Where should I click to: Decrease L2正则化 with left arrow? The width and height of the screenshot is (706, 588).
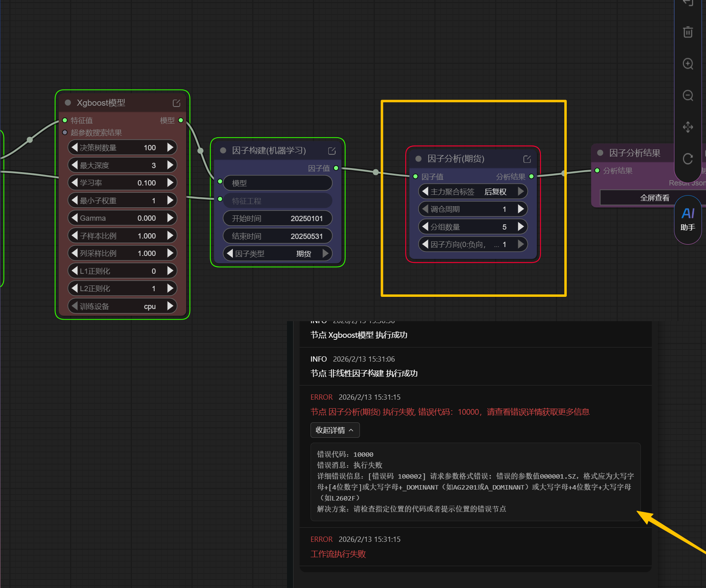(x=74, y=288)
